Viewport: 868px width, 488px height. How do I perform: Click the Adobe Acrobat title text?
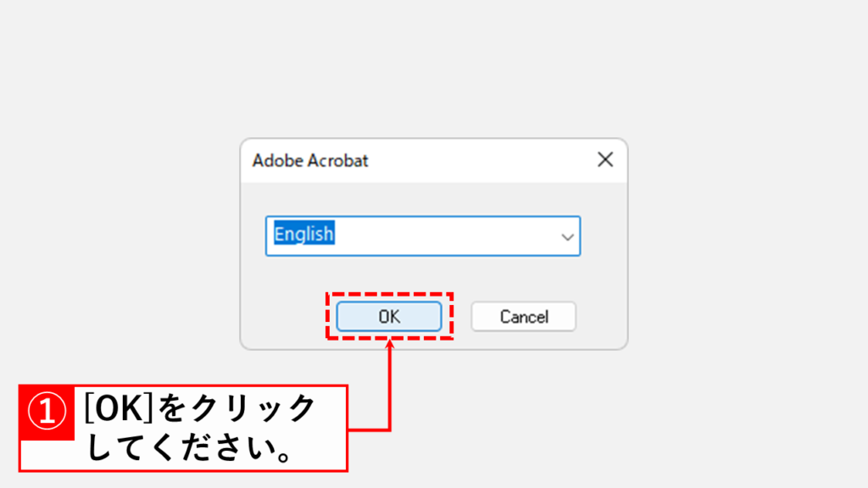pyautogui.click(x=310, y=160)
